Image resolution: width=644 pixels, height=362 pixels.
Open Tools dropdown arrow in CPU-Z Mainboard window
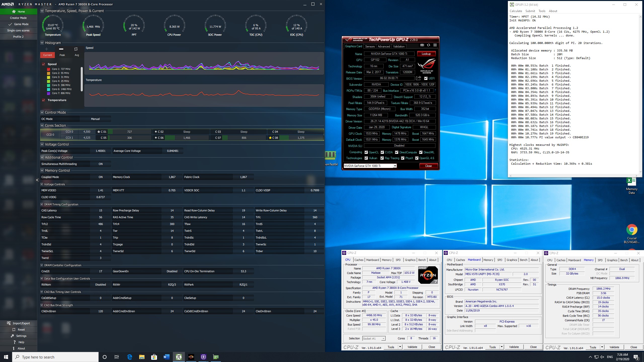tap(501, 347)
